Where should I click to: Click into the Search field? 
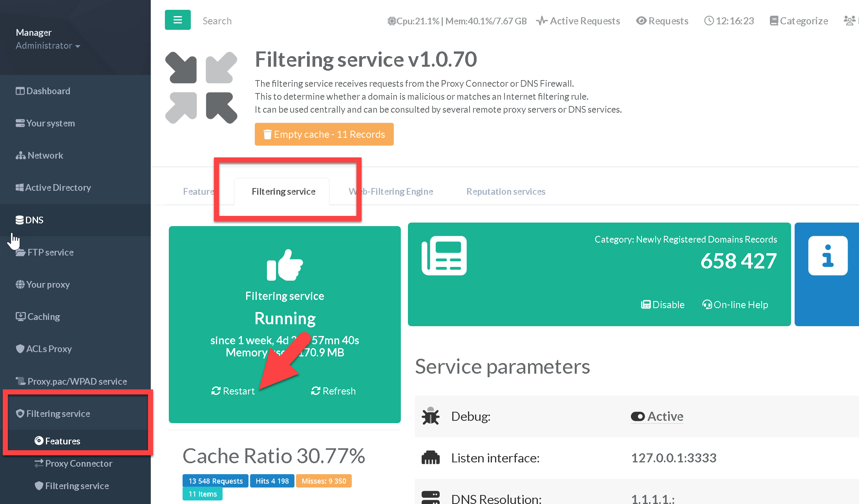pyautogui.click(x=217, y=21)
